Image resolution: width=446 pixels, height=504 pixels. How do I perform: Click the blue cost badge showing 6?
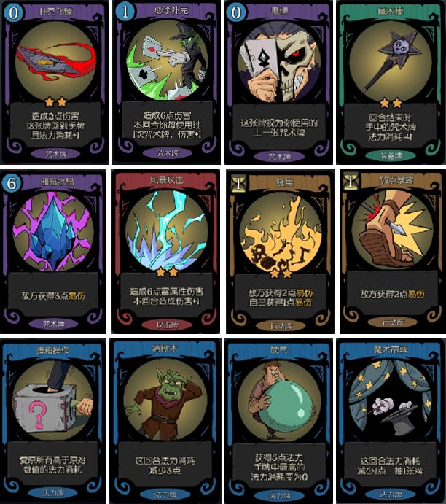click(x=11, y=183)
